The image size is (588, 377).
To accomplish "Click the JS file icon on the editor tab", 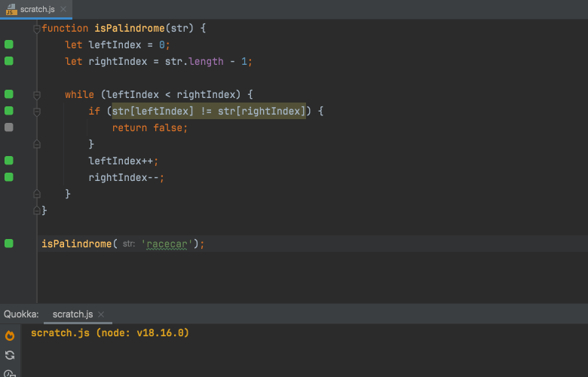I will point(11,9).
